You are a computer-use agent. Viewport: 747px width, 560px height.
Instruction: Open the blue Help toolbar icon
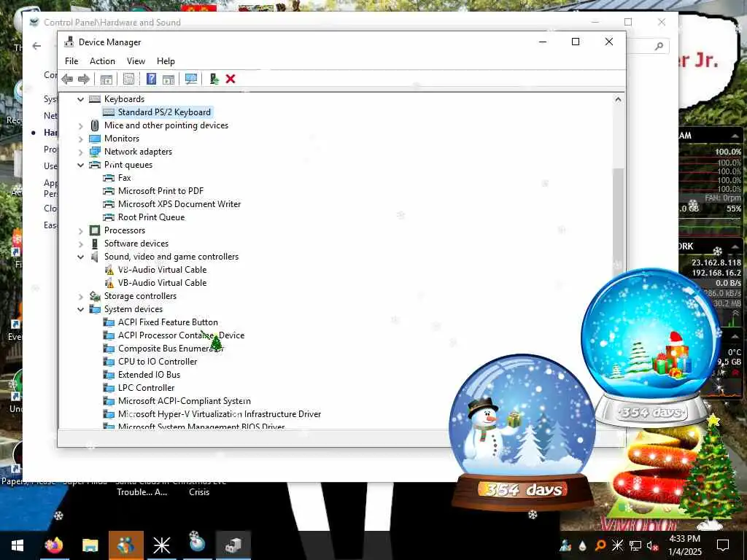(x=151, y=79)
